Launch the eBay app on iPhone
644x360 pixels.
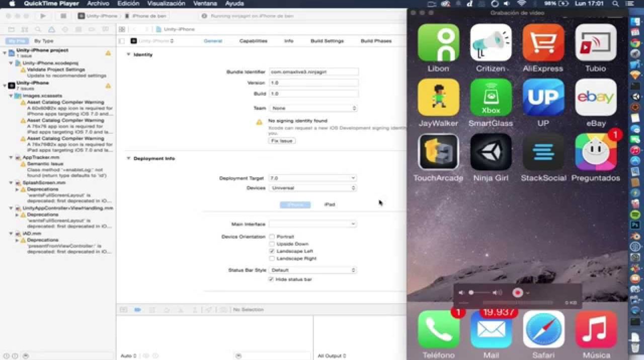pyautogui.click(x=595, y=97)
